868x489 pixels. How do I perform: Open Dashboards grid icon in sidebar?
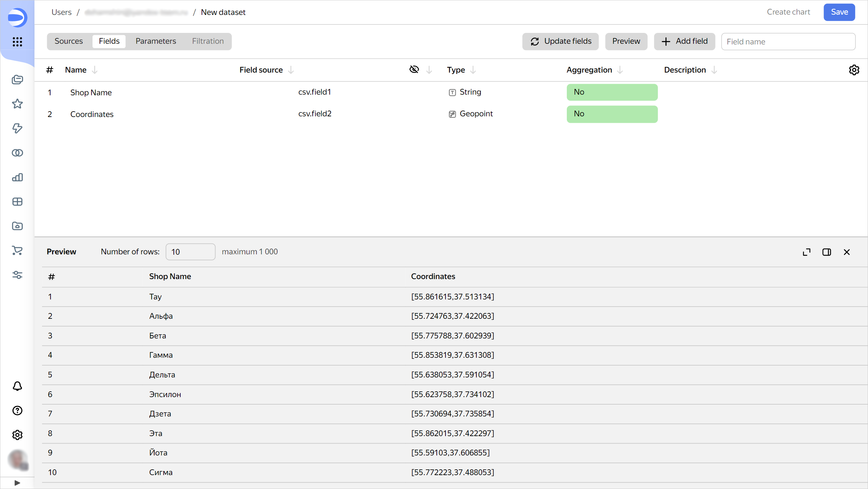tap(17, 202)
